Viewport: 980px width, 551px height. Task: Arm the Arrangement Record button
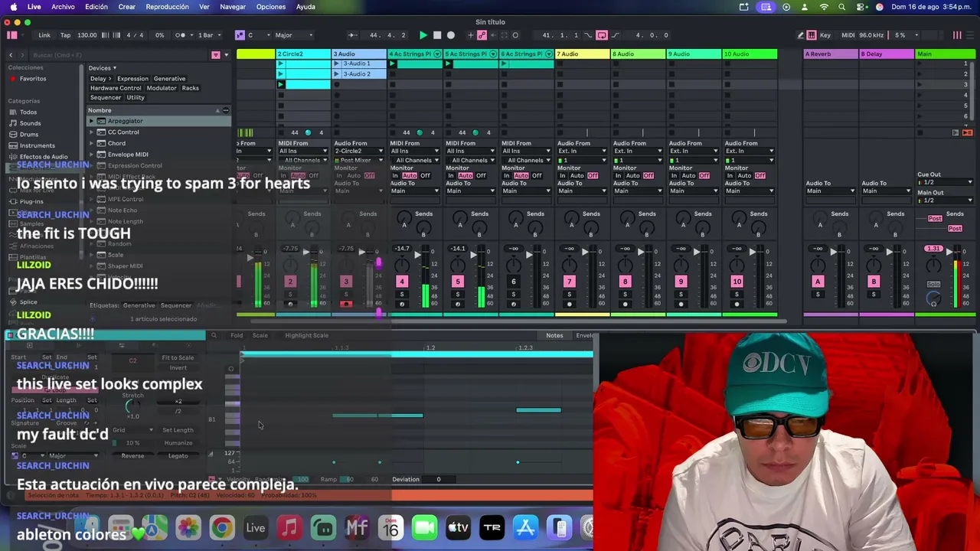(451, 35)
